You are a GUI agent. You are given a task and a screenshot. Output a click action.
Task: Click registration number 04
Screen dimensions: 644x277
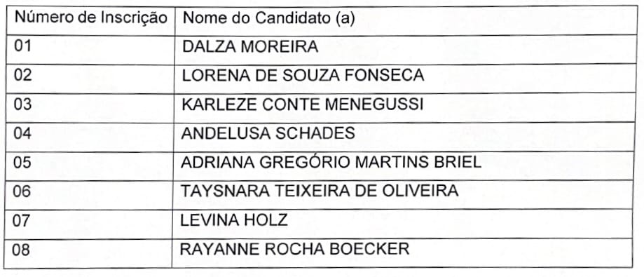[x=22, y=133]
